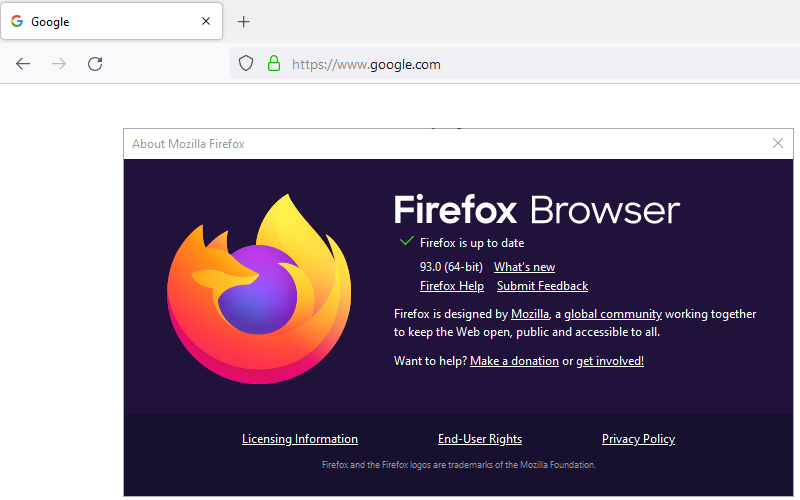Select the Google tab

112,21
